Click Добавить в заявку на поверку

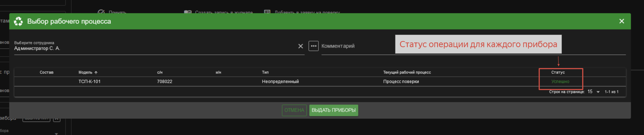[x=302, y=12]
